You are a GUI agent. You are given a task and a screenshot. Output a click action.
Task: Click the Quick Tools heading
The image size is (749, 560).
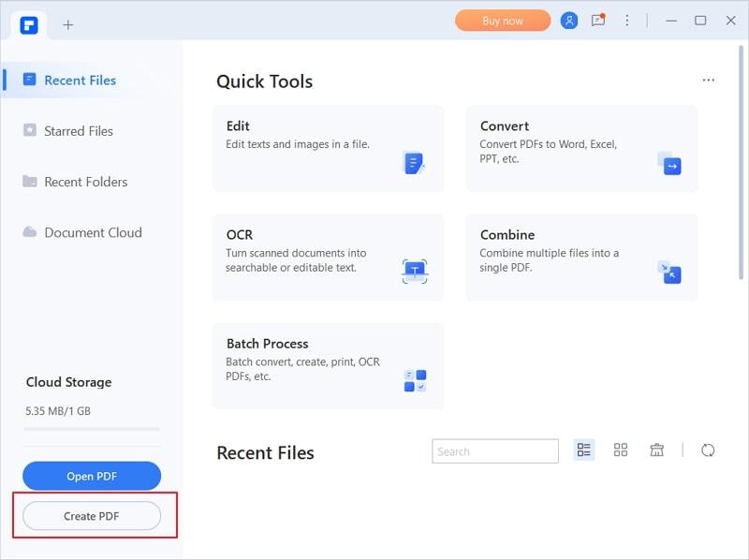pos(265,81)
